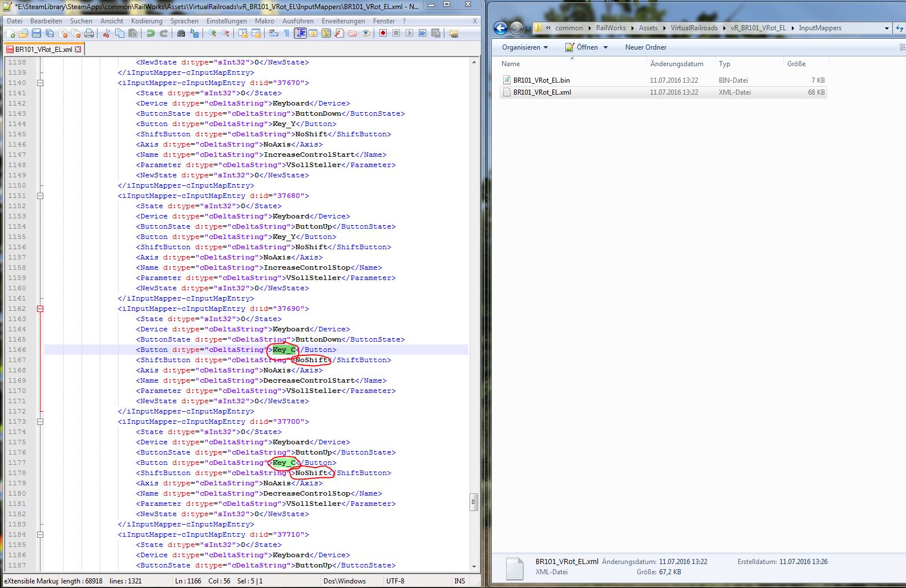This screenshot has width=906, height=588.
Task: Click the Zoom in magnifier icon
Action: point(212,34)
